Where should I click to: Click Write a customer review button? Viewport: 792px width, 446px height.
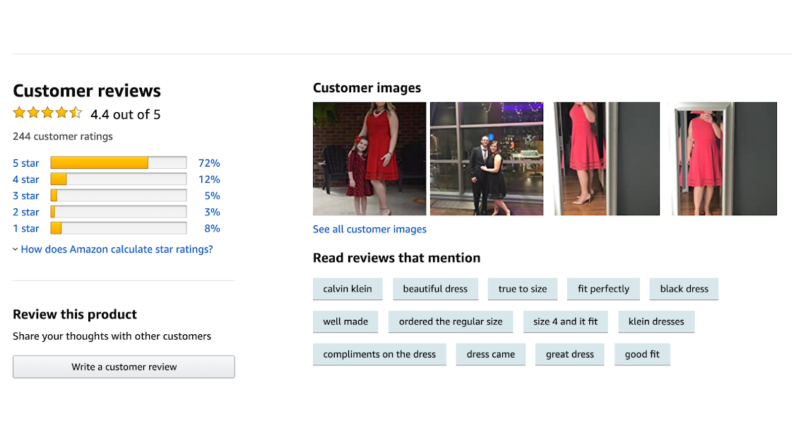(x=124, y=367)
